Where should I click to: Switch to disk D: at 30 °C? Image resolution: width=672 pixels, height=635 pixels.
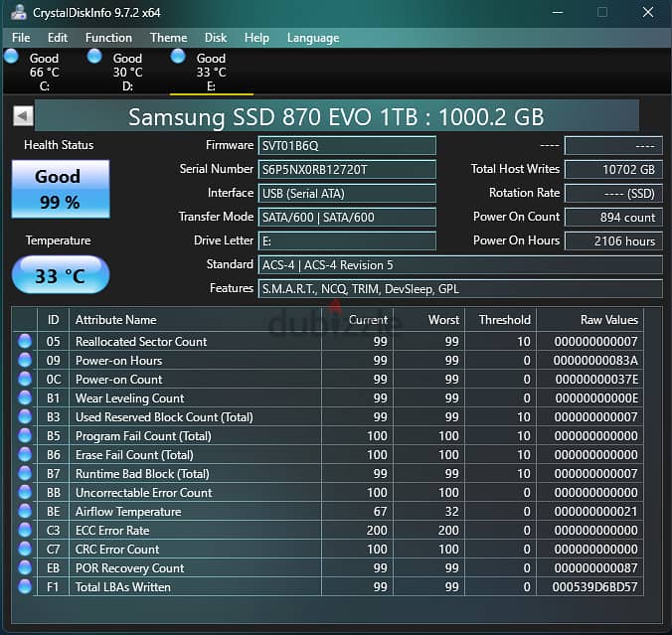tap(127, 72)
